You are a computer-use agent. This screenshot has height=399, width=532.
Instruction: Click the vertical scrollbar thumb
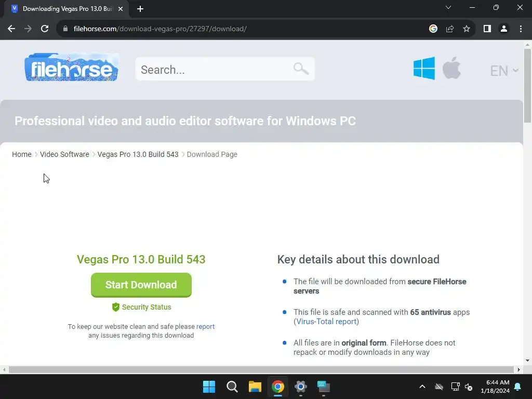[x=527, y=86]
